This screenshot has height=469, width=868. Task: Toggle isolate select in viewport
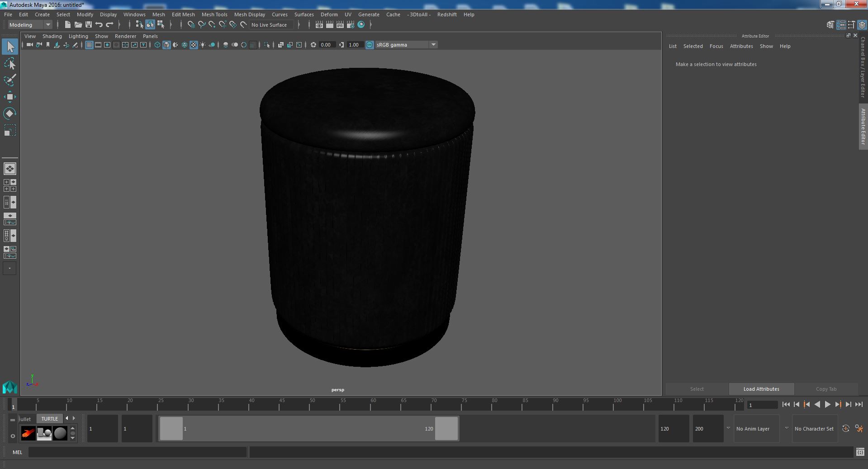tap(267, 45)
